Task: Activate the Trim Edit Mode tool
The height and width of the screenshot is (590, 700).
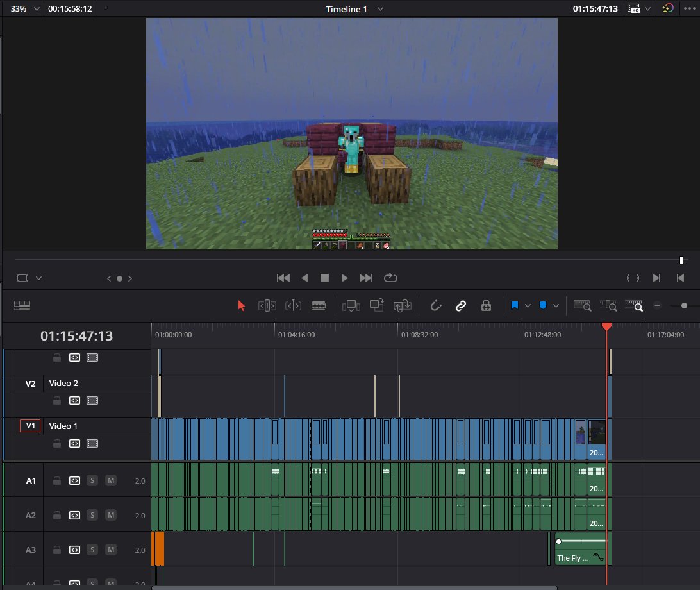Action: coord(267,306)
